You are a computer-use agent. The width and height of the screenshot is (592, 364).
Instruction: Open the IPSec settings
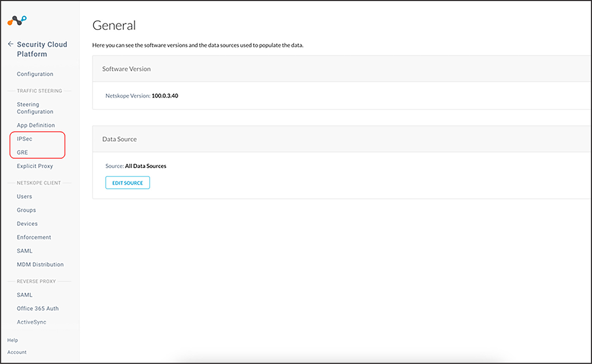pyautogui.click(x=24, y=139)
